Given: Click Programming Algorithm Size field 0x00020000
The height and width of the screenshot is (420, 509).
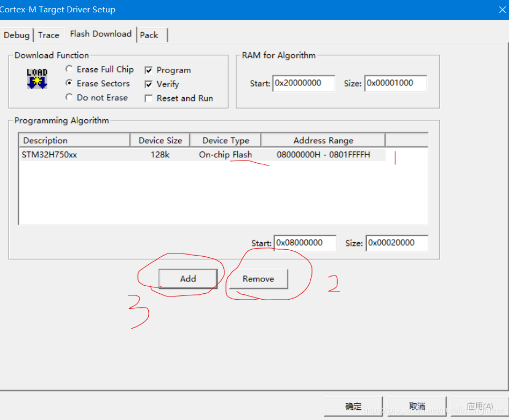Looking at the screenshot, I should [397, 243].
